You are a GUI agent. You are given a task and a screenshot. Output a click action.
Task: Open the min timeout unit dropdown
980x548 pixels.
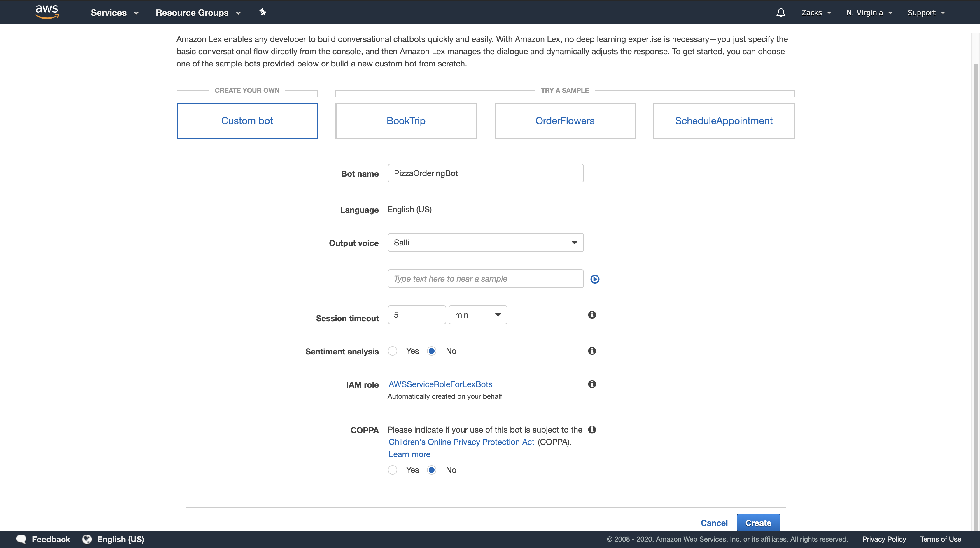[477, 315]
